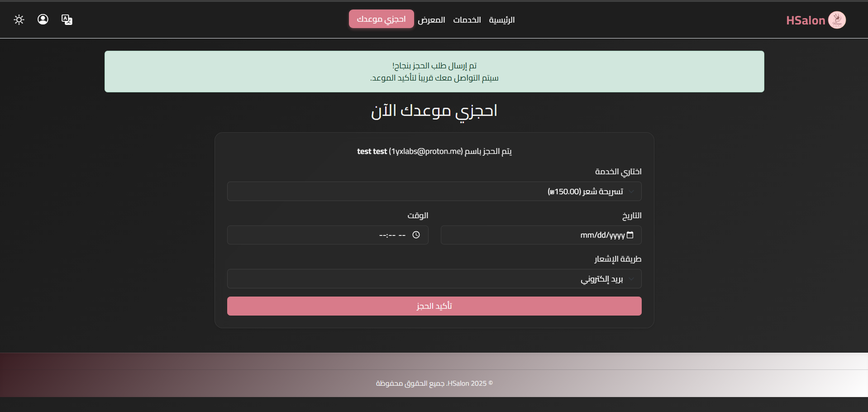Click the chevron on the service dropdown
The width and height of the screenshot is (868, 412).
pos(632,191)
